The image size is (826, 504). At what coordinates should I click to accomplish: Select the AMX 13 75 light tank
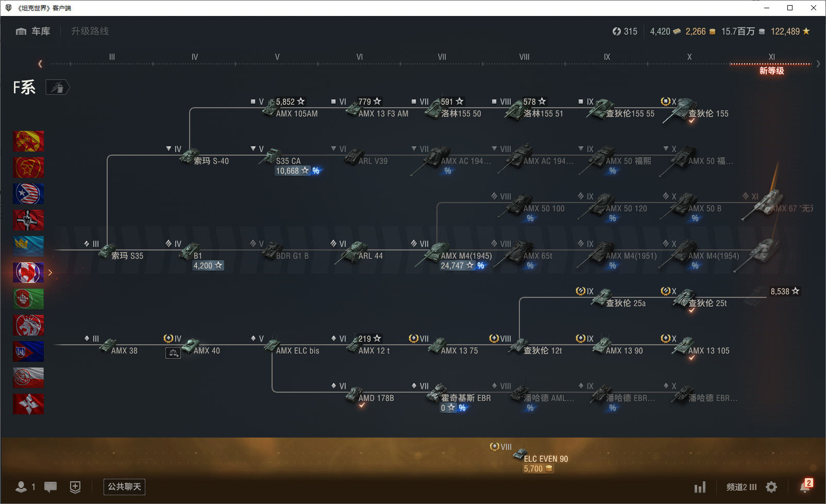click(x=453, y=345)
